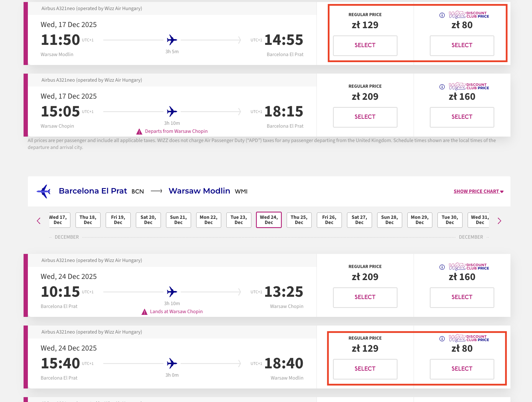Click info icon beside zł 80 Modlin departure
Viewport: 532px width, 402px height.
pyautogui.click(x=442, y=15)
